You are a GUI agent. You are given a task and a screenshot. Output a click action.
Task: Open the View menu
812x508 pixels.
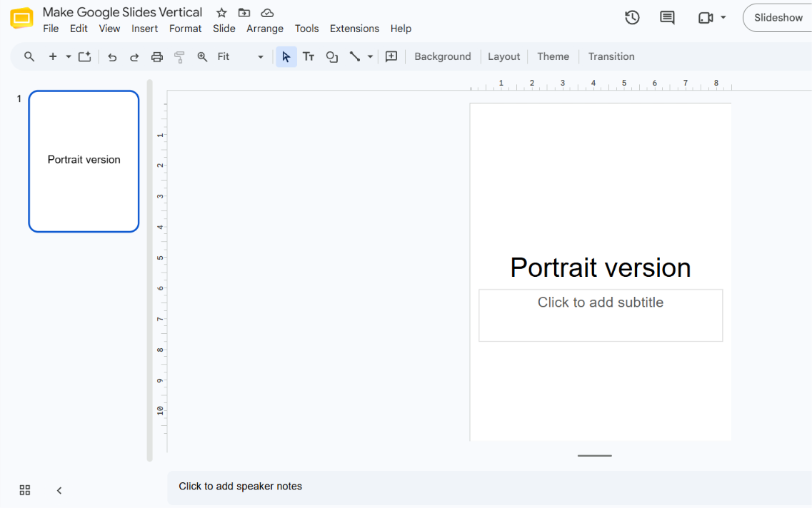(109, 29)
